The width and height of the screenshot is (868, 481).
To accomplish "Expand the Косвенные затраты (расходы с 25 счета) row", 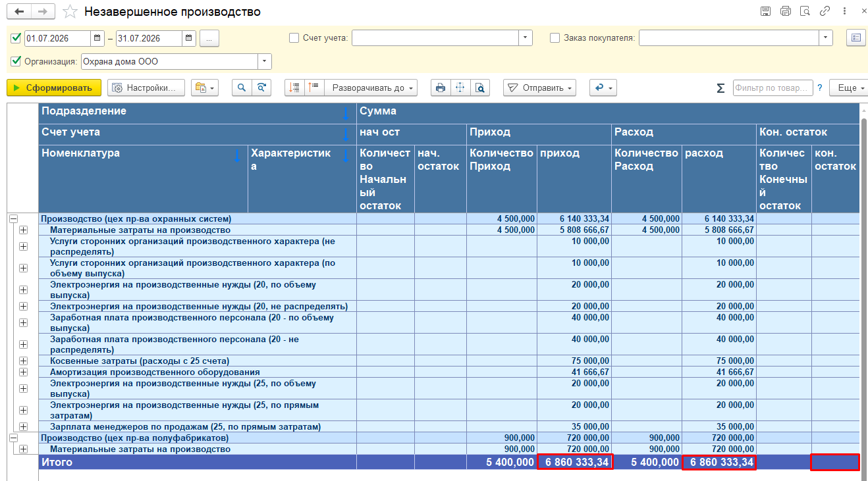I will (24, 361).
